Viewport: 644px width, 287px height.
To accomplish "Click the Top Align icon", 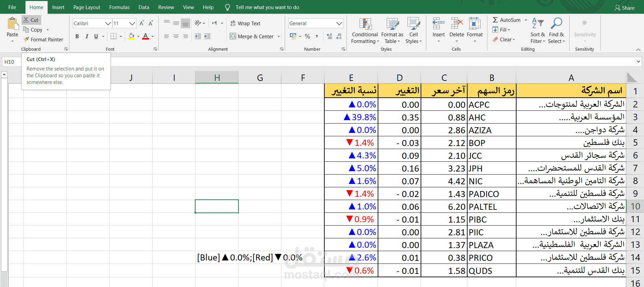I will pyautogui.click(x=167, y=23).
